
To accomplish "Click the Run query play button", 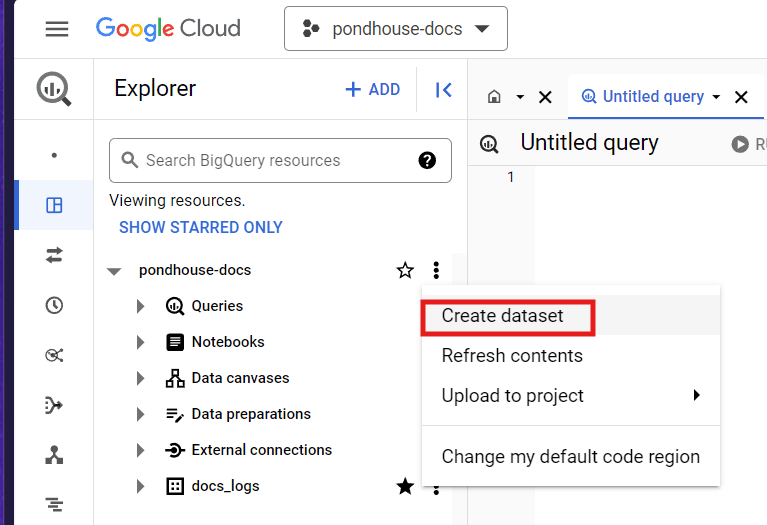I will point(740,144).
